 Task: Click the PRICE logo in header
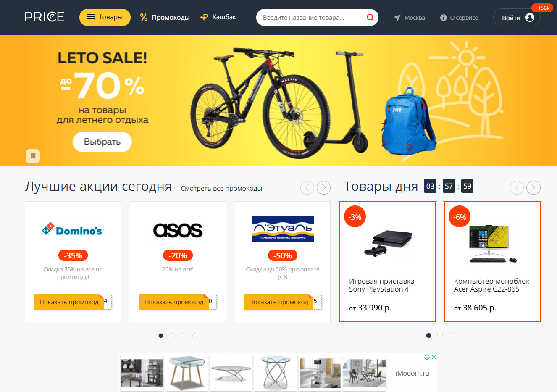point(44,17)
